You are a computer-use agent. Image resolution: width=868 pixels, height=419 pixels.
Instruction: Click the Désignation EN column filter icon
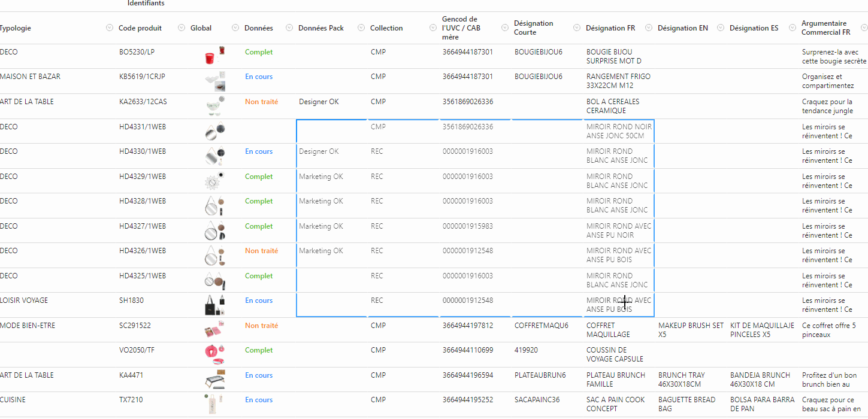[x=720, y=28]
